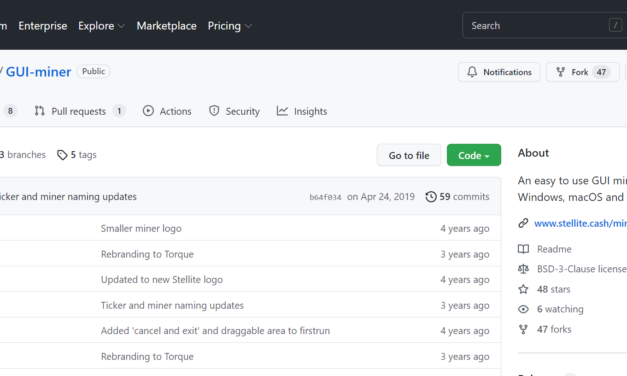This screenshot has width=627, height=376.
Task: Open 'Updated to new Stellite logo' commit message
Action: [x=162, y=280]
